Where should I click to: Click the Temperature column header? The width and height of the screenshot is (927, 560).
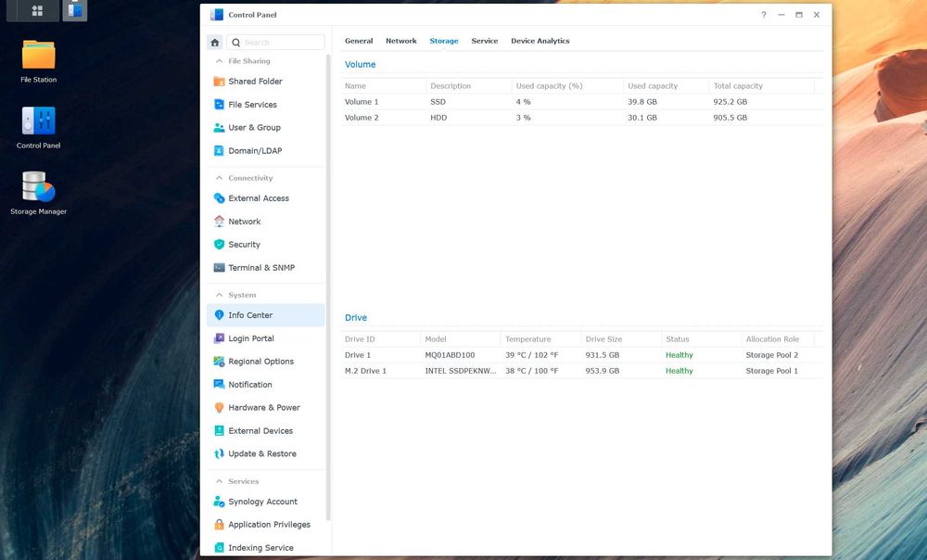click(528, 338)
